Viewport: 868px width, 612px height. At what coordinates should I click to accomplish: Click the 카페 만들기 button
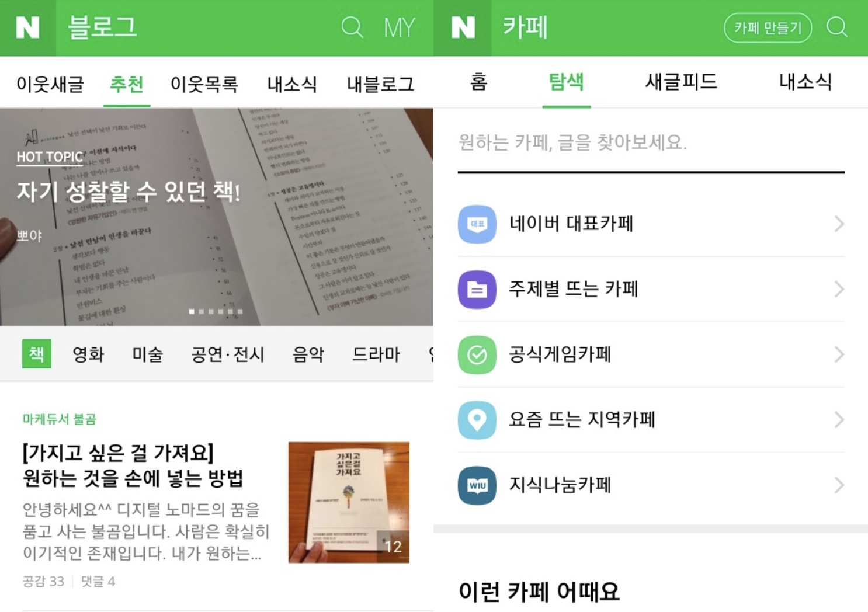768,27
